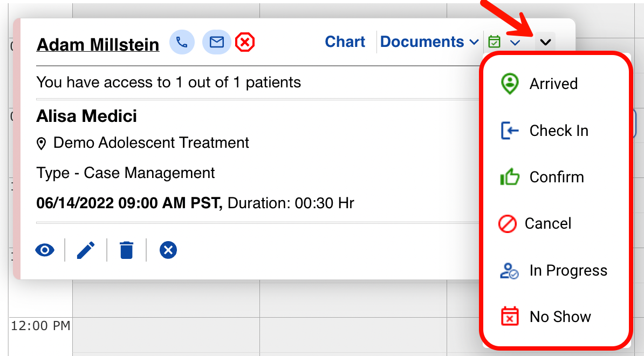
Task: Click the phone call icon
Action: (x=182, y=42)
